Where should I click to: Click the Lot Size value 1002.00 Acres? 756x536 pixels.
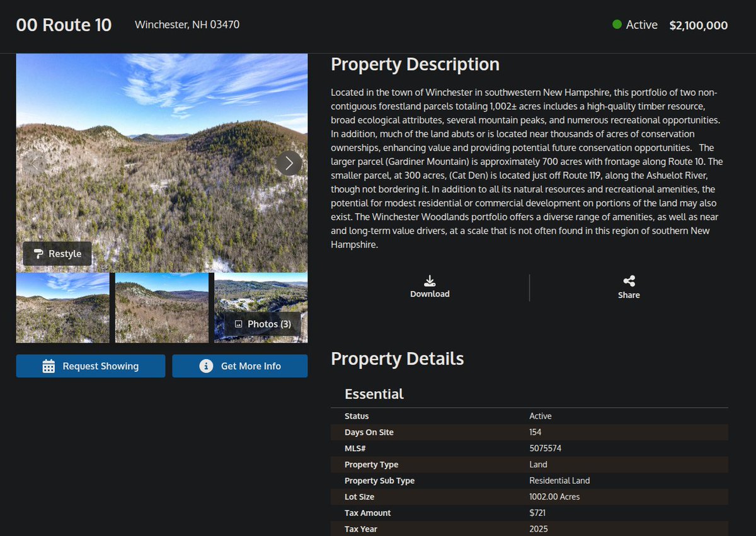[555, 497]
